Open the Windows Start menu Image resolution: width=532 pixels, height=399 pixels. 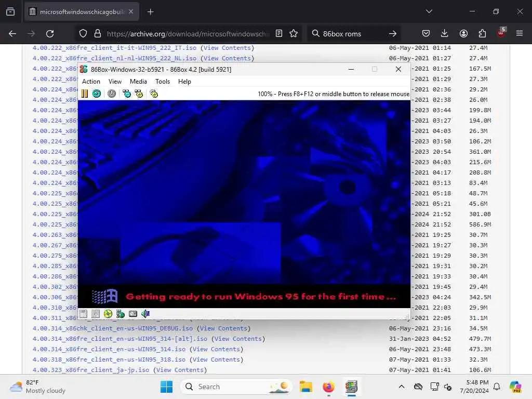coord(166,387)
